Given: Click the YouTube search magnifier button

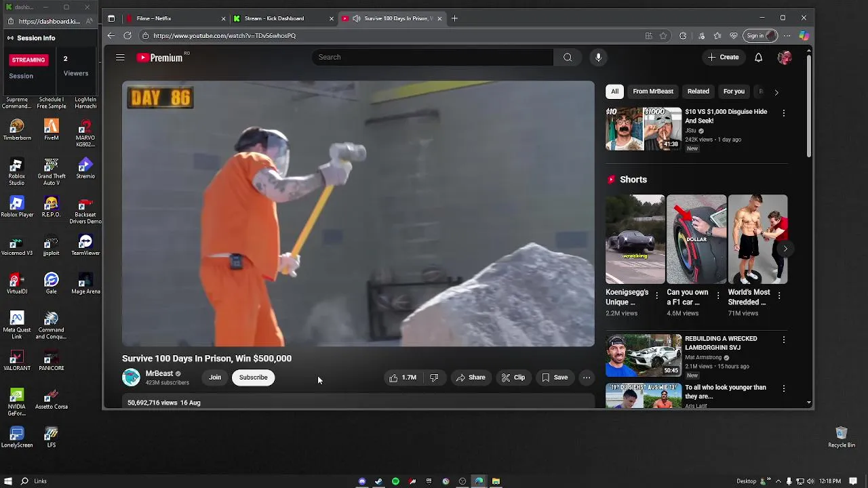Looking at the screenshot, I should click(568, 58).
